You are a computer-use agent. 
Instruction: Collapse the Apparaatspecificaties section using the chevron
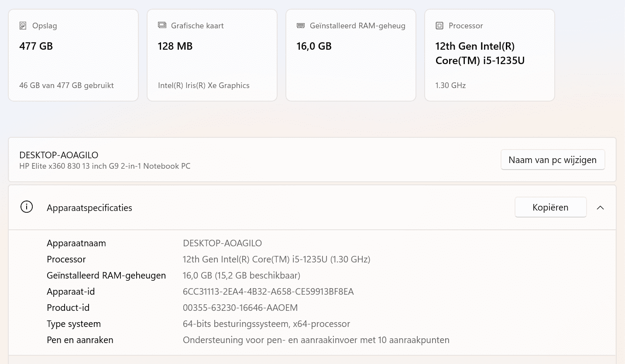coord(601,208)
